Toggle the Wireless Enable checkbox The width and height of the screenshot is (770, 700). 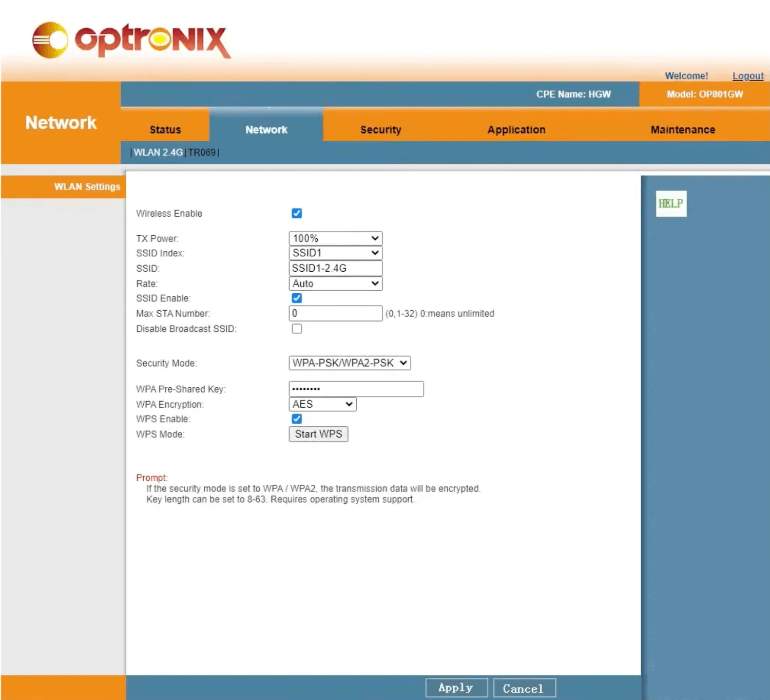[297, 213]
